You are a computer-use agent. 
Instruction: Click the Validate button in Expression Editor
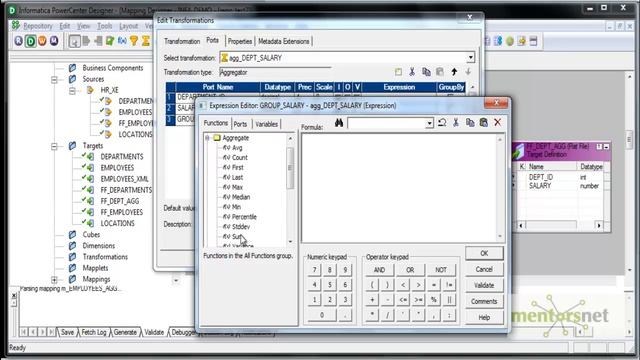tap(484, 285)
